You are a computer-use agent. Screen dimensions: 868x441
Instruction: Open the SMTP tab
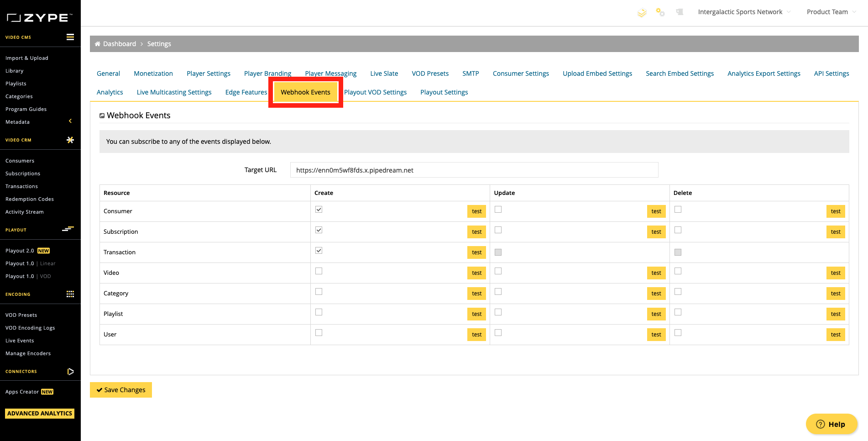(x=471, y=73)
